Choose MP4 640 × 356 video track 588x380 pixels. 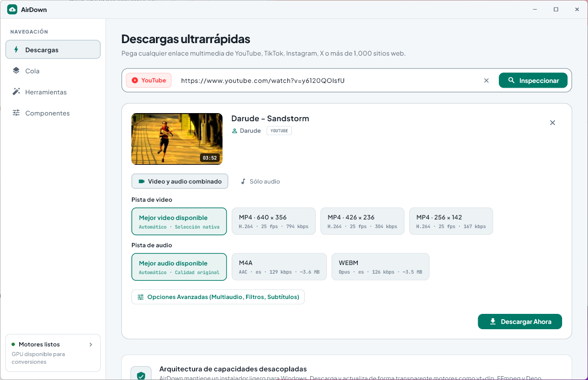pos(273,221)
